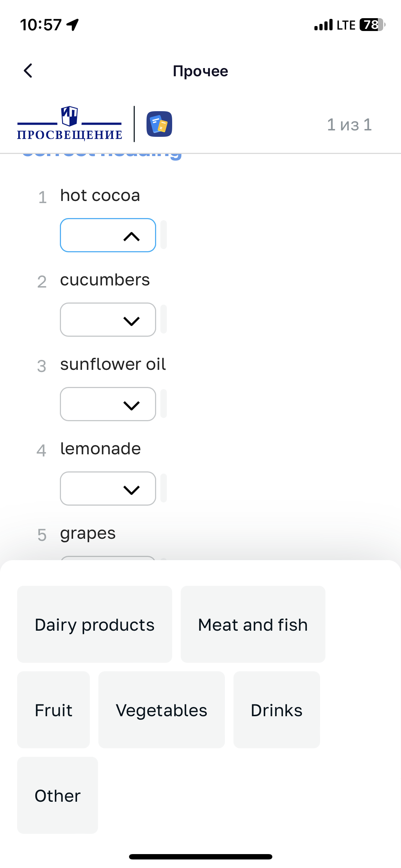Tap the cellular signal bars icon

click(323, 25)
